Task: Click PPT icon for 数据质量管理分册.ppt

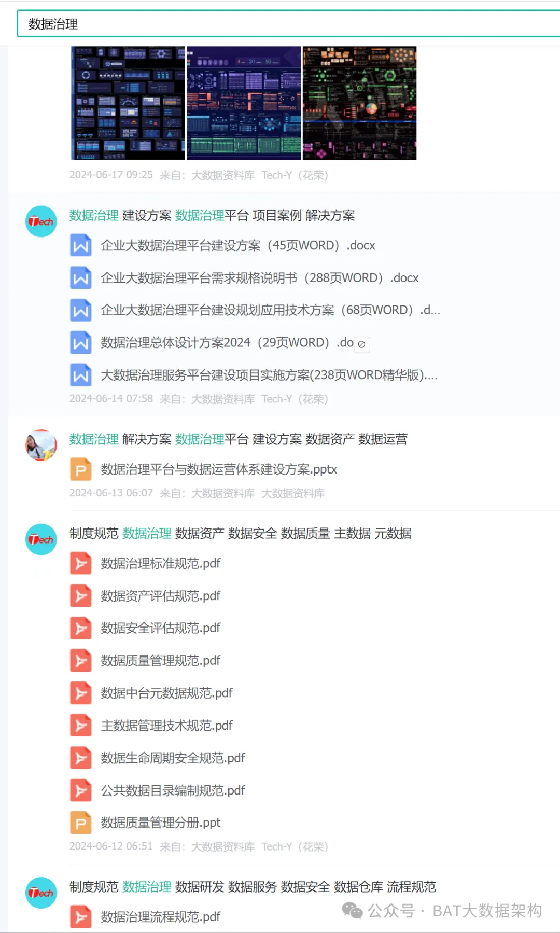Action: (x=81, y=823)
